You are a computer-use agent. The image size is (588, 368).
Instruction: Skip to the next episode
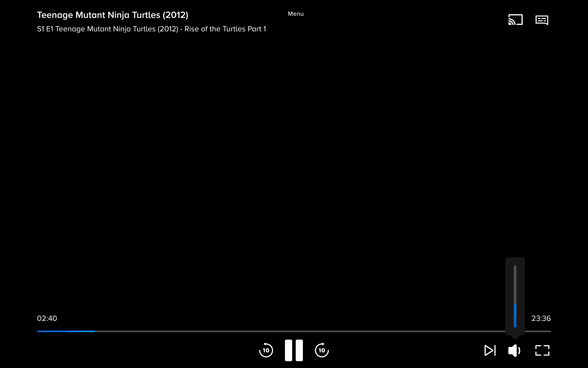pos(490,350)
